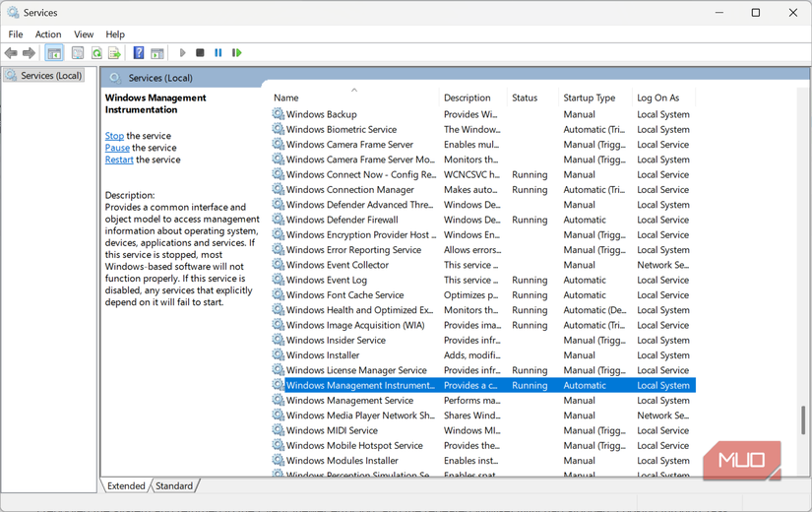The height and width of the screenshot is (512, 812).
Task: Click the gear icon beside Windows Backup
Action: click(279, 113)
